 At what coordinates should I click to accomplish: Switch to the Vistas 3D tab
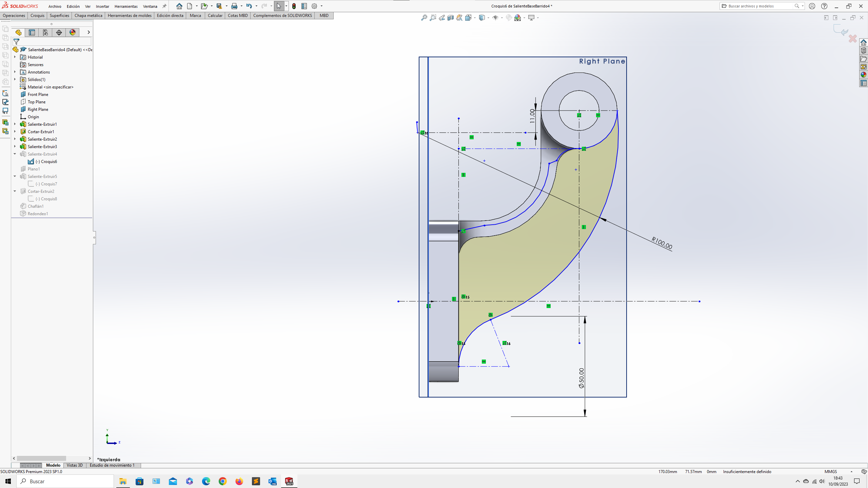[x=75, y=465]
